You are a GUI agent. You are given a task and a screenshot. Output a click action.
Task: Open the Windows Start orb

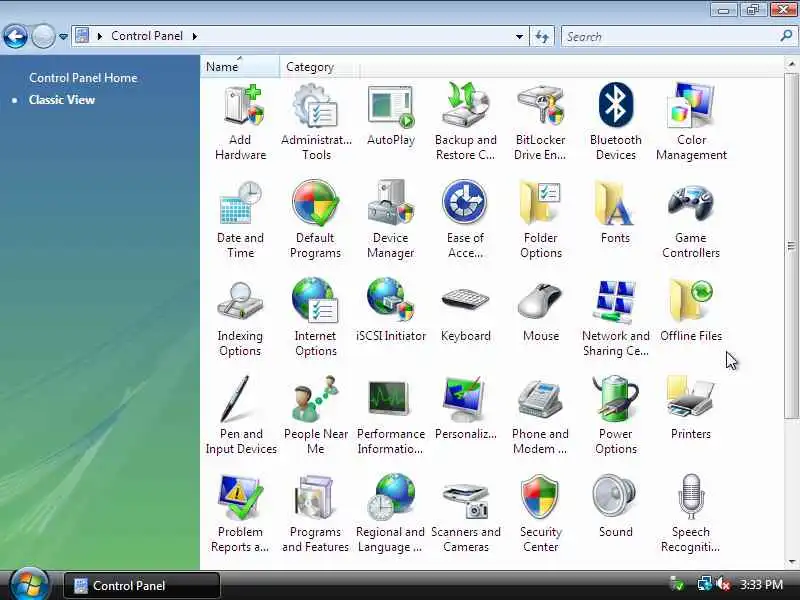[30, 585]
